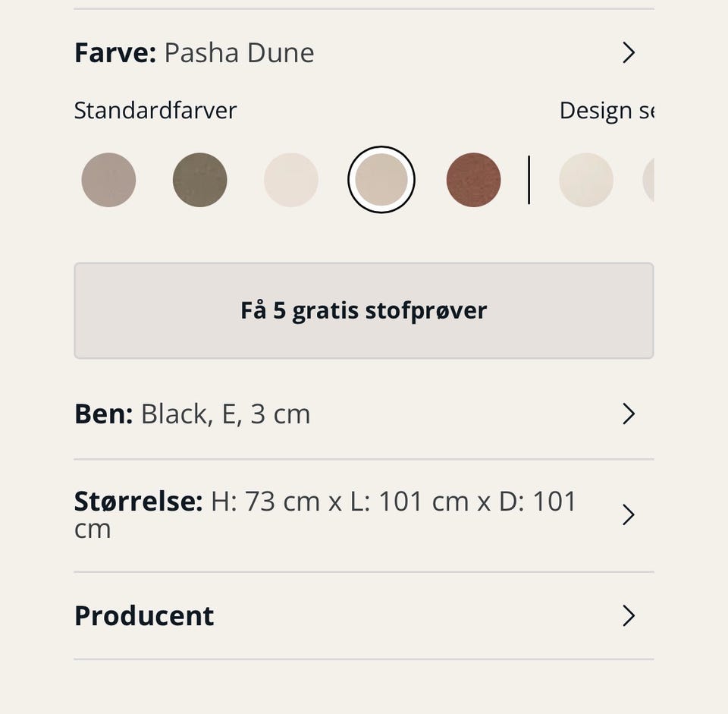Click the Størrelse dimensions text
The image size is (728, 714).
point(394,502)
